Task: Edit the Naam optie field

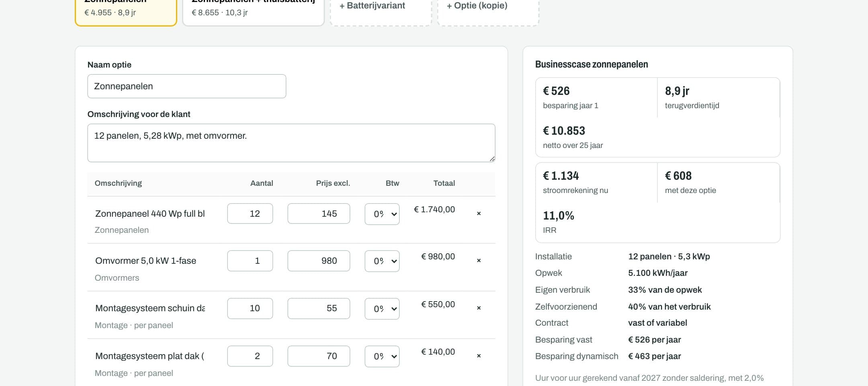Action: 187,86
